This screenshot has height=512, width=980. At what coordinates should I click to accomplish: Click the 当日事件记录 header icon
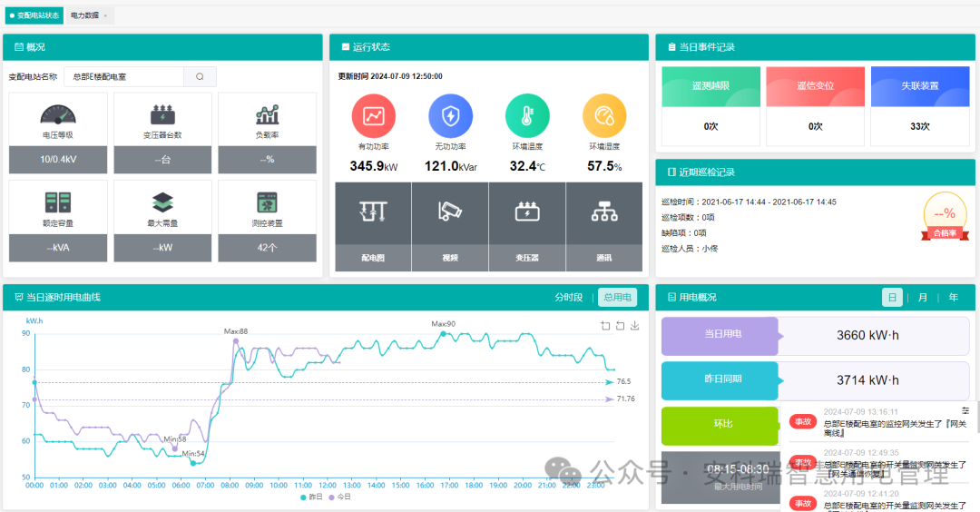click(x=671, y=47)
